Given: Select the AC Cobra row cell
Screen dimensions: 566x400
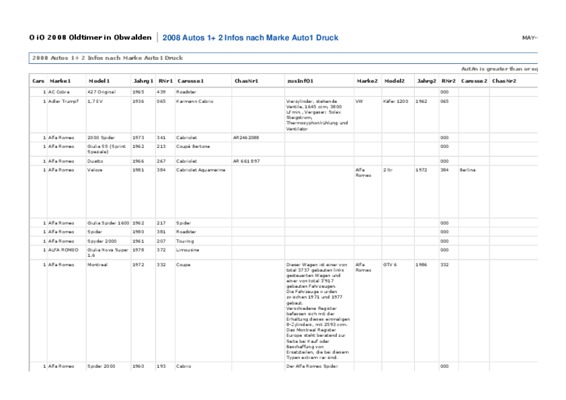Looking at the screenshot, I should point(59,92).
